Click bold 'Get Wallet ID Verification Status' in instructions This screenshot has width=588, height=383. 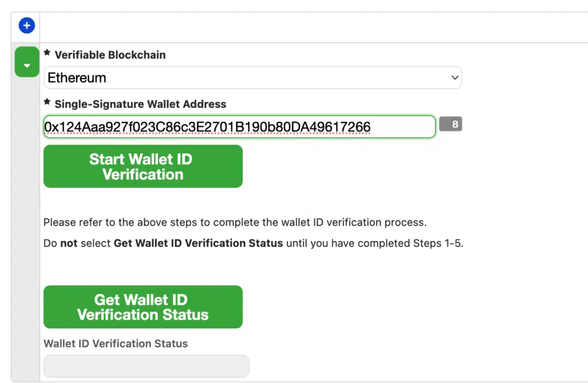198,243
